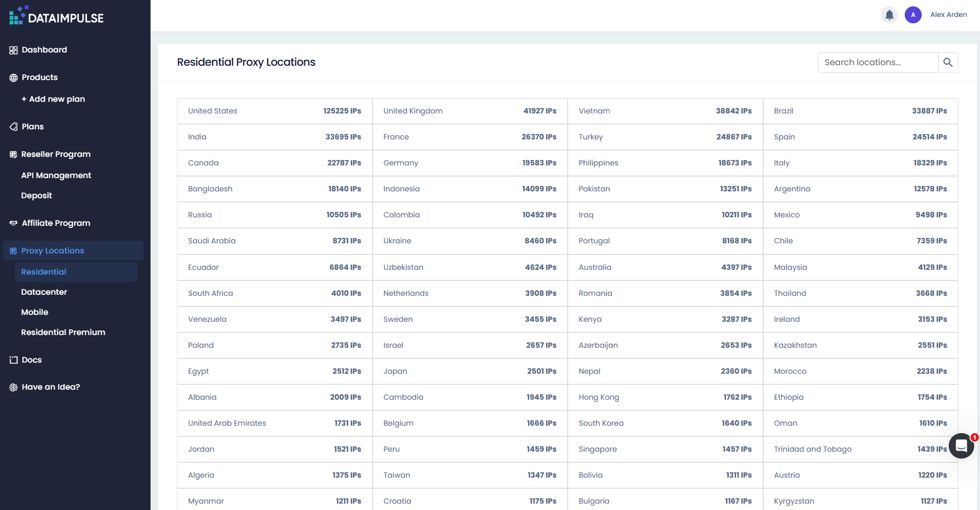Click the Docs book icon
This screenshot has width=980, height=510.
click(13, 360)
